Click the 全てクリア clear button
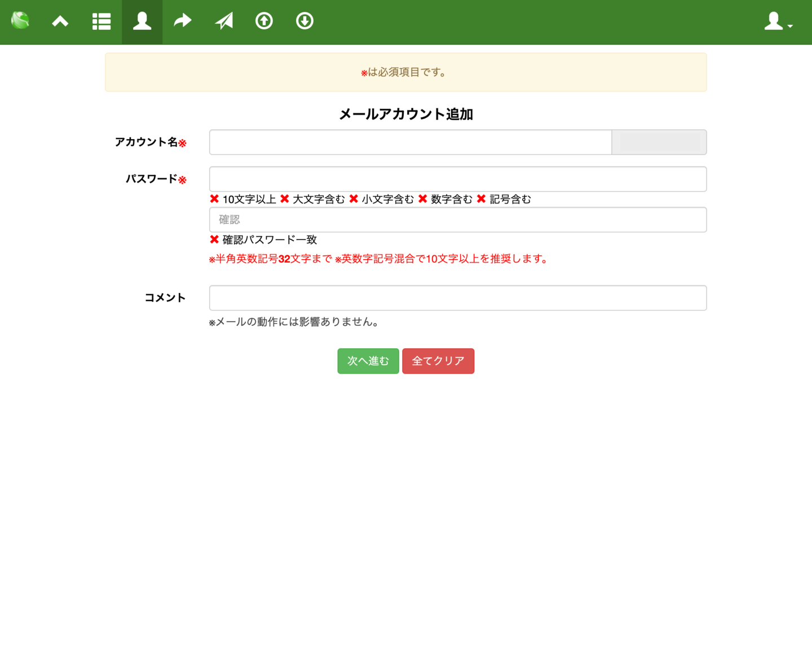Screen dimensions: 812x656 pos(438,361)
